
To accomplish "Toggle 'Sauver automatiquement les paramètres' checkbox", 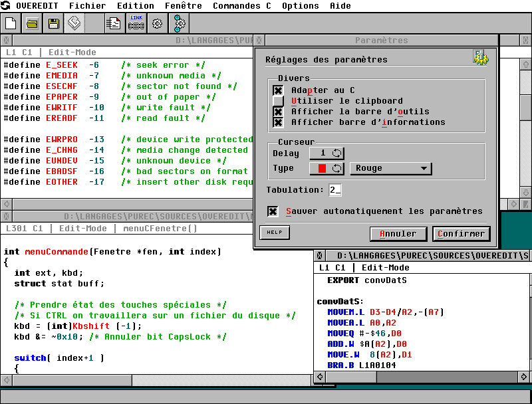I will click(x=273, y=211).
